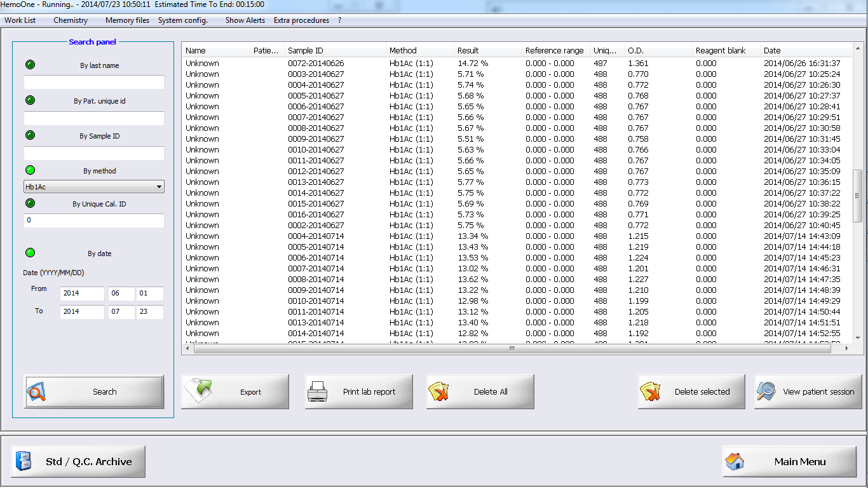Sort results by the Result column header
This screenshot has height=488, width=868.
[468, 50]
